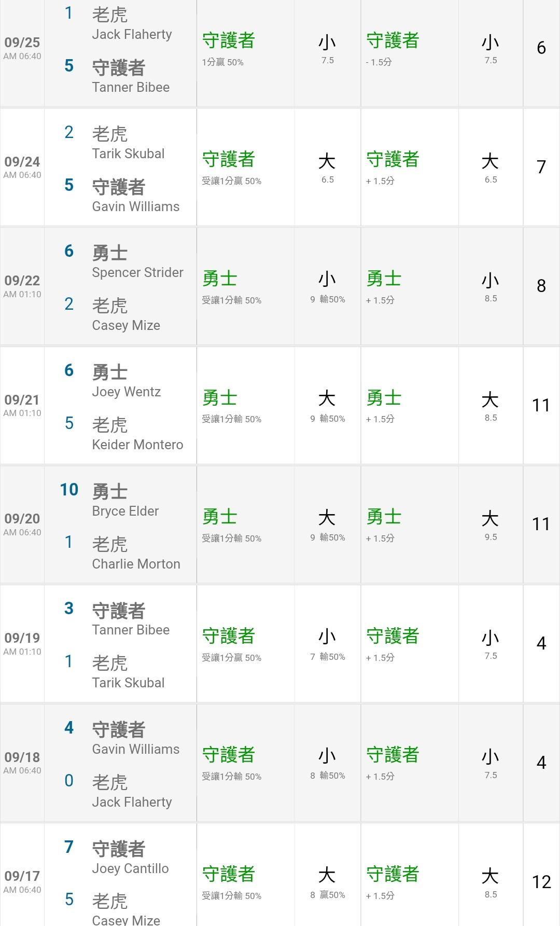Screen dimensions: 560x926
Task: Click Bryce Elder pitcher name
Action: (125, 511)
